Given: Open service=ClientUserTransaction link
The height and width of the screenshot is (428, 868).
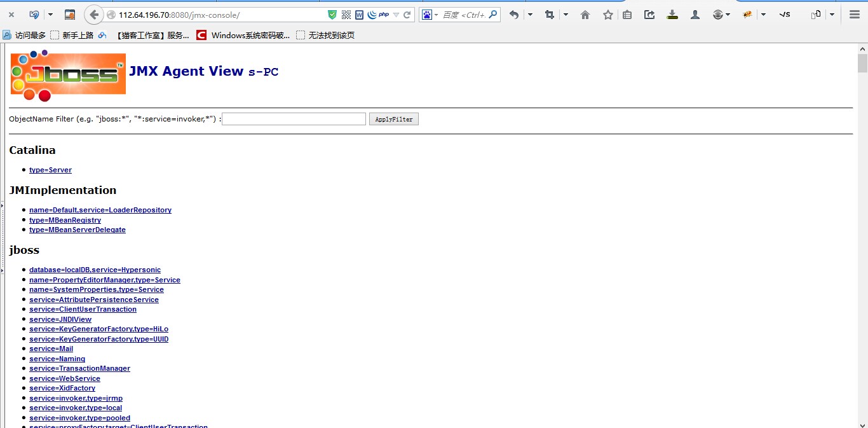Looking at the screenshot, I should click(x=83, y=309).
